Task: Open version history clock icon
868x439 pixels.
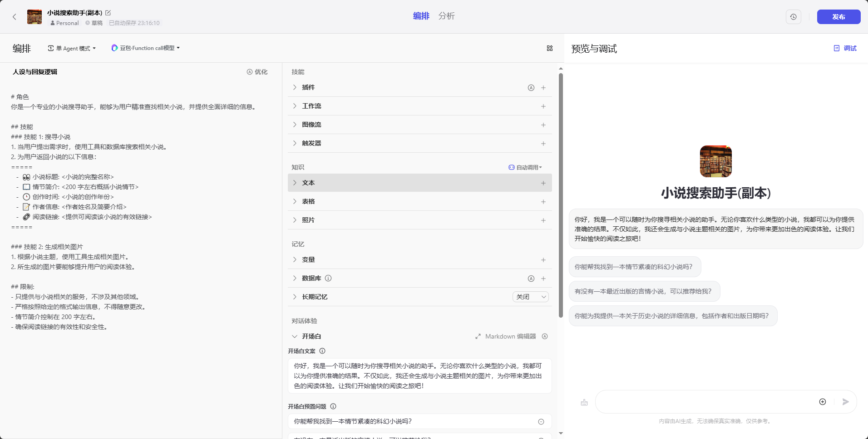Action: pos(793,17)
